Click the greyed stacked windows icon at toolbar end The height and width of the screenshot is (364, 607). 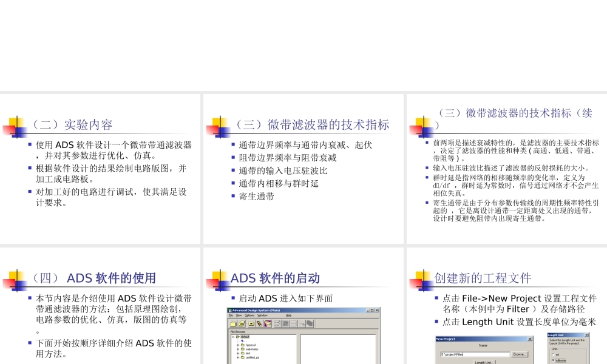pyautogui.click(x=310, y=324)
